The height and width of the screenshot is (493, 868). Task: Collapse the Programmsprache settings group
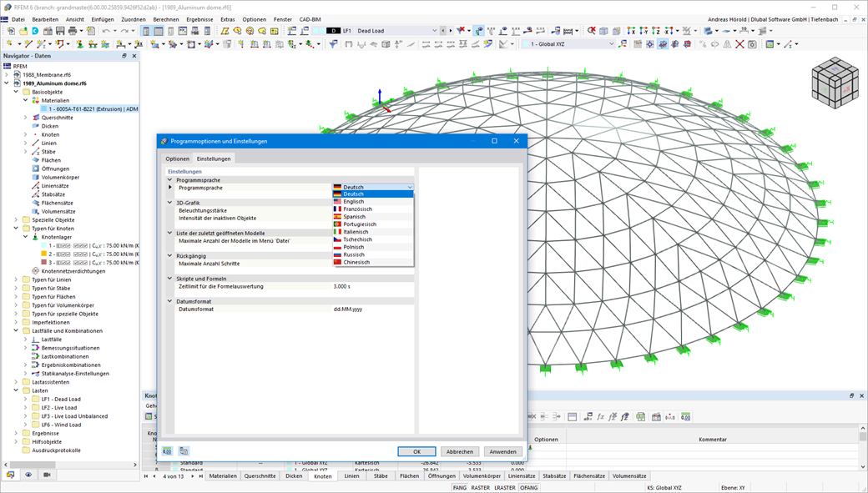(170, 180)
